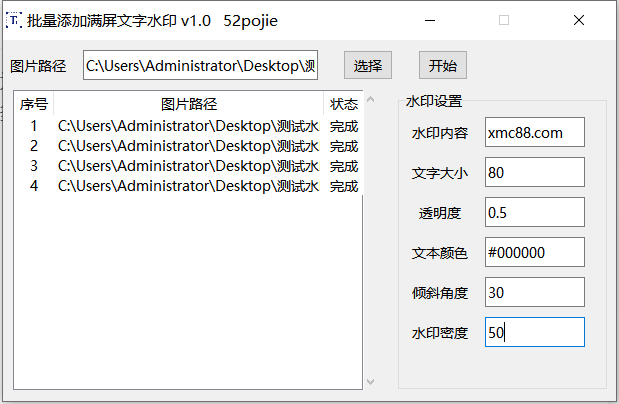Screen dimensions: 619x404
Task: Click the list scrollbar down arrow
Action: 370,381
